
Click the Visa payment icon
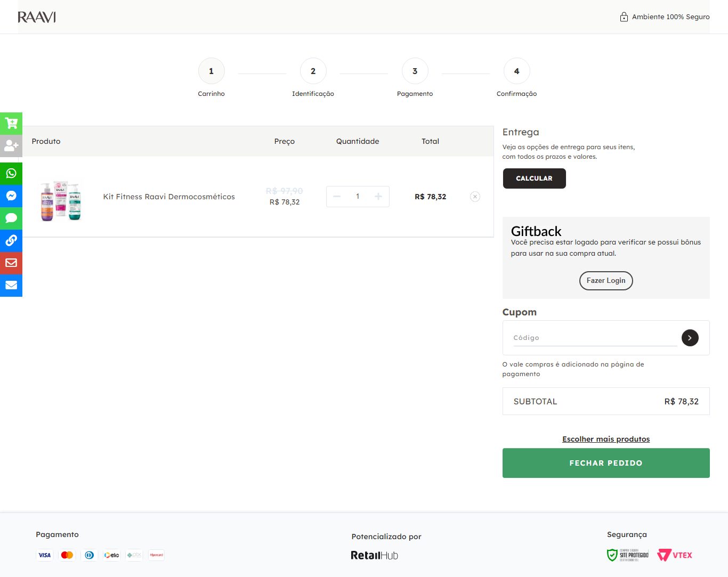tap(45, 555)
